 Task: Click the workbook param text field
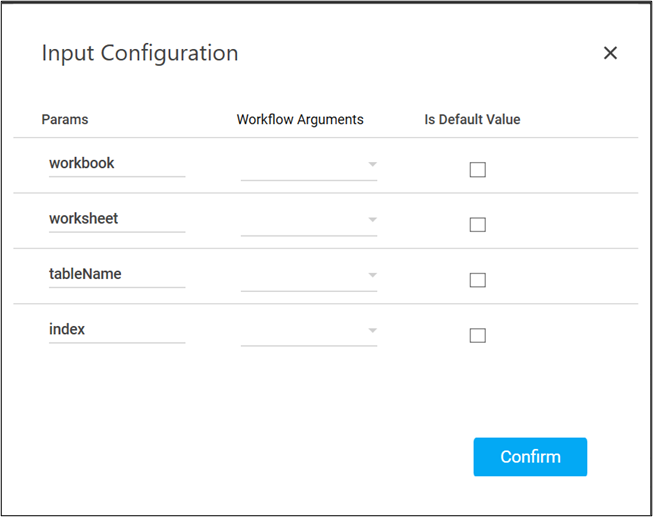(x=116, y=163)
